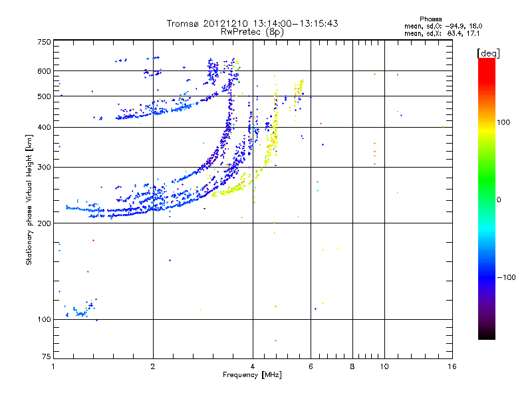Viewport: 532px width, 399px height.
Task: Click the 'Phases' header label
Action: (x=430, y=19)
